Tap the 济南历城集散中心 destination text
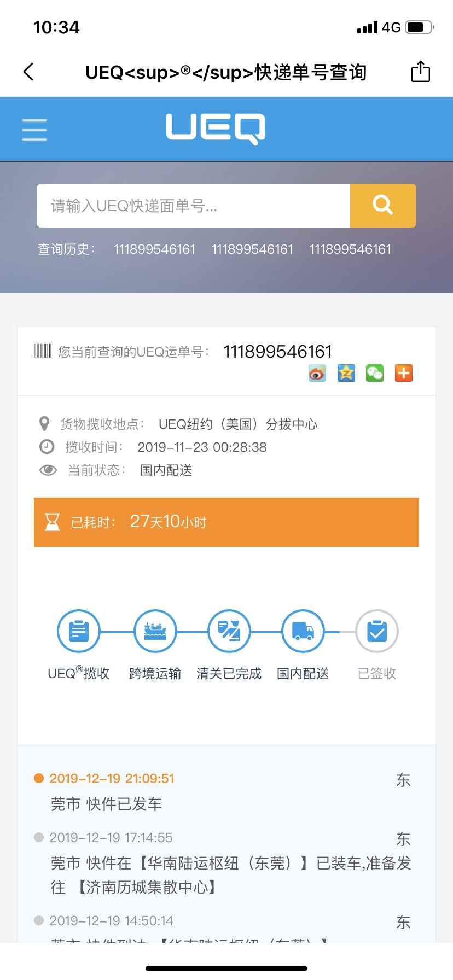 tap(147, 886)
